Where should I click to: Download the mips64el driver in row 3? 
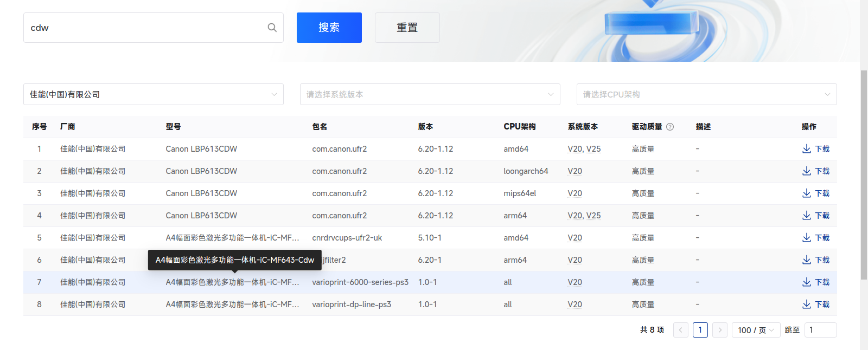pyautogui.click(x=816, y=193)
